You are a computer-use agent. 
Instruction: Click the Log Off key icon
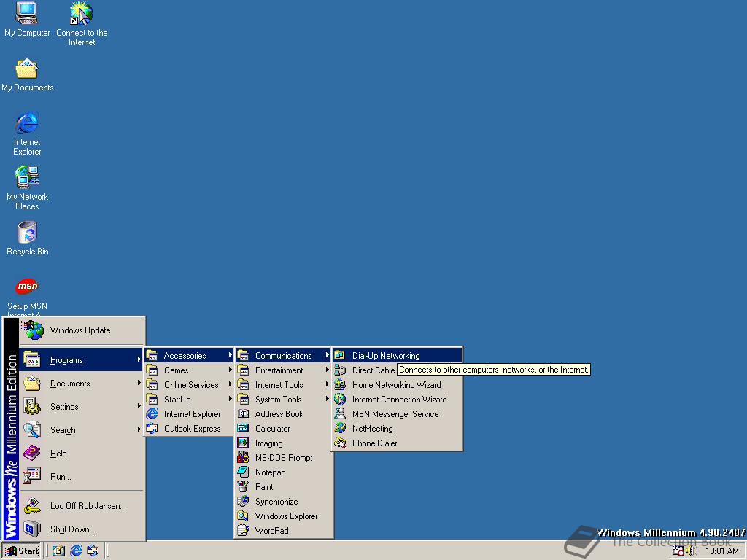[32, 506]
